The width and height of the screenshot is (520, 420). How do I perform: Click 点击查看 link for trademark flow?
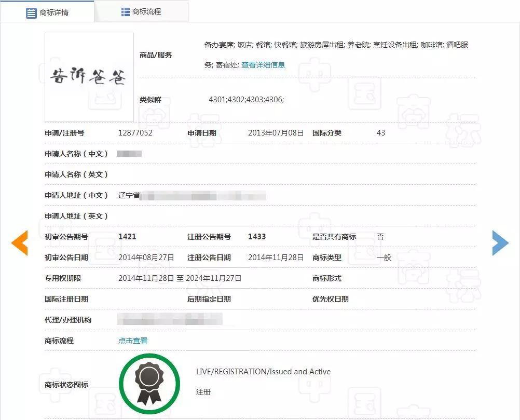(x=133, y=341)
